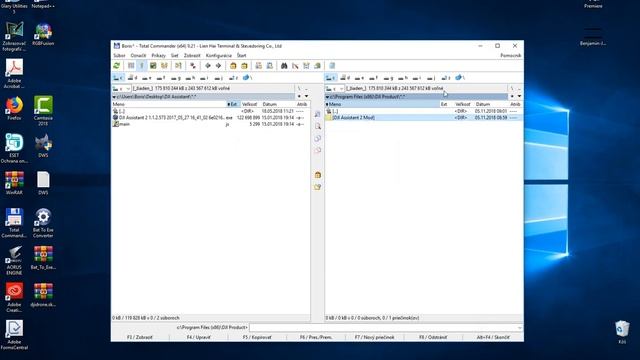Screen dimensions: 640x360
Task: Open Recycle Bin on desktop
Action: (x=622, y=332)
